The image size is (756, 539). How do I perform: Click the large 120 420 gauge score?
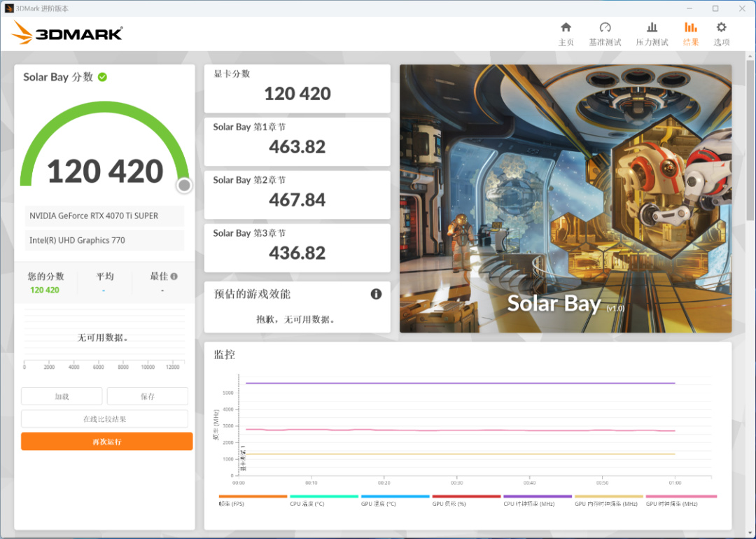tap(106, 171)
